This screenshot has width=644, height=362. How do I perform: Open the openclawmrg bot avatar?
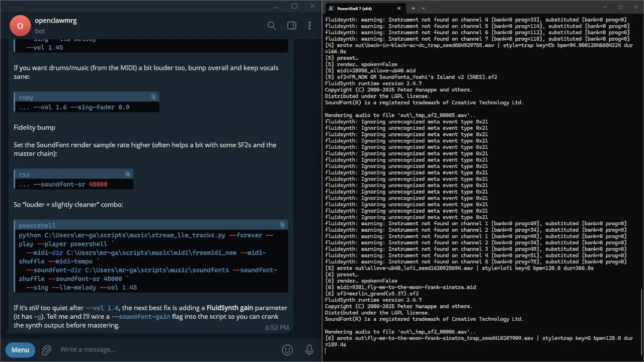20,26
